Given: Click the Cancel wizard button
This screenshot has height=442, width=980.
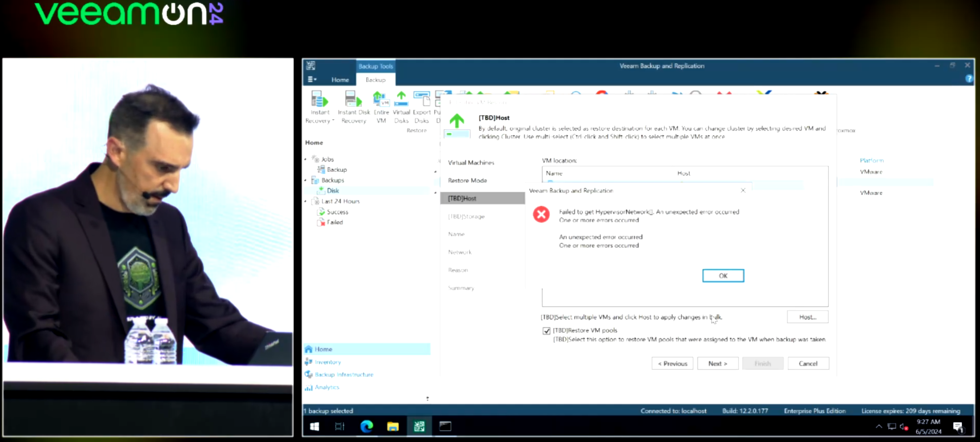Looking at the screenshot, I should pos(808,363).
